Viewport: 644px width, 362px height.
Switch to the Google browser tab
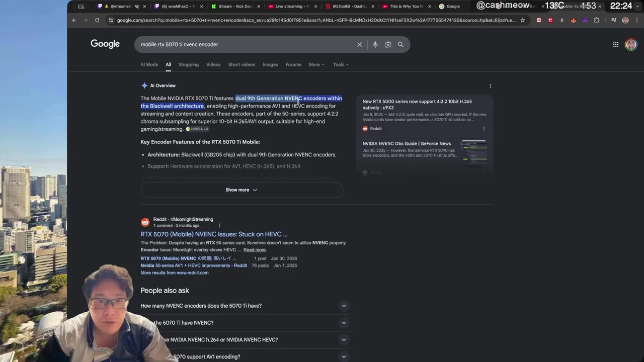point(453,7)
